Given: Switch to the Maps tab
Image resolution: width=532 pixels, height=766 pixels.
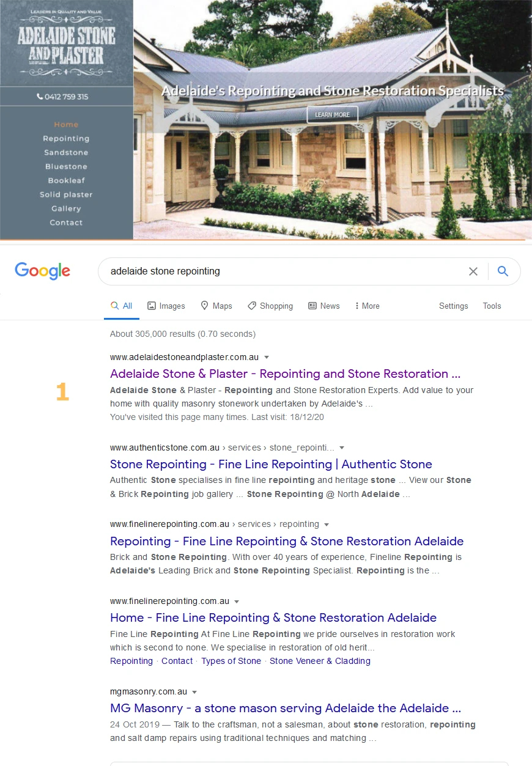Looking at the screenshot, I should 216,306.
